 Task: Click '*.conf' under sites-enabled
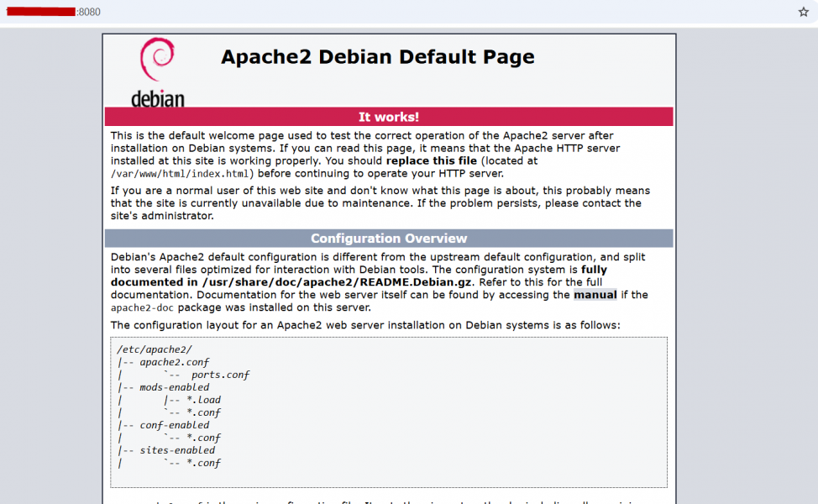203,463
